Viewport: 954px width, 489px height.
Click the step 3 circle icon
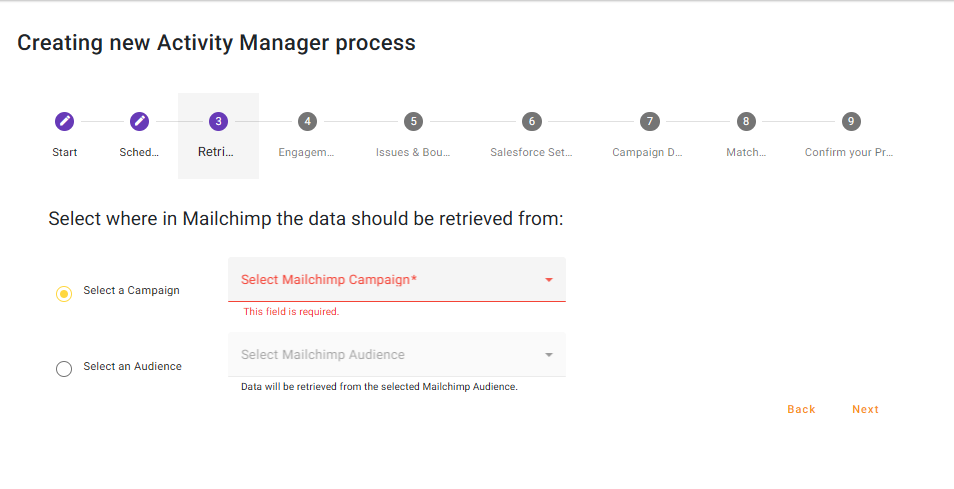pyautogui.click(x=218, y=121)
